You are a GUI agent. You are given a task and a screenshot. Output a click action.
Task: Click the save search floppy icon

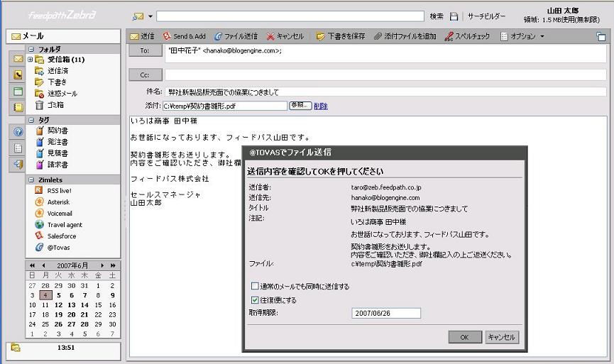click(454, 16)
